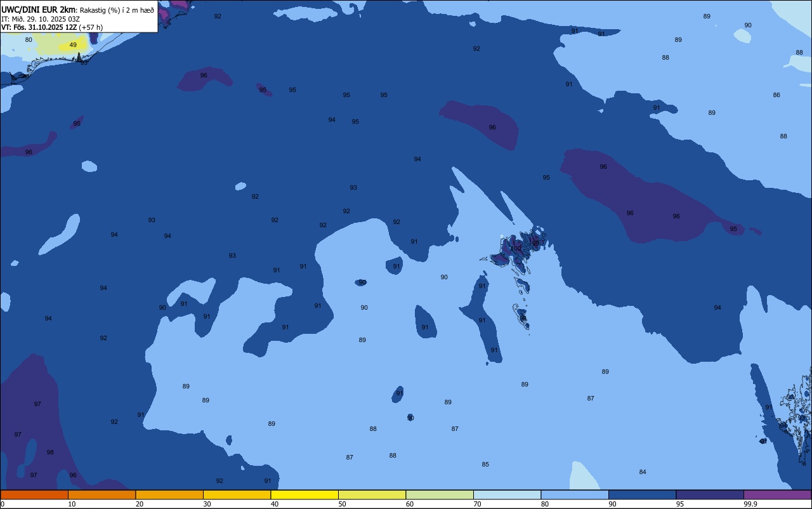This screenshot has width=812, height=509.
Task: Select the legend tick label 70
Action: tap(477, 504)
